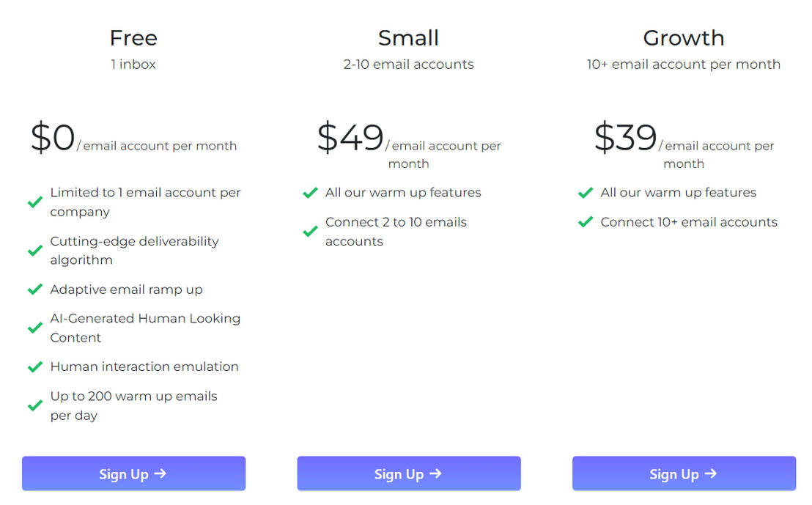The width and height of the screenshot is (812, 505).
Task: Sign up for the Growth plan
Action: [684, 473]
